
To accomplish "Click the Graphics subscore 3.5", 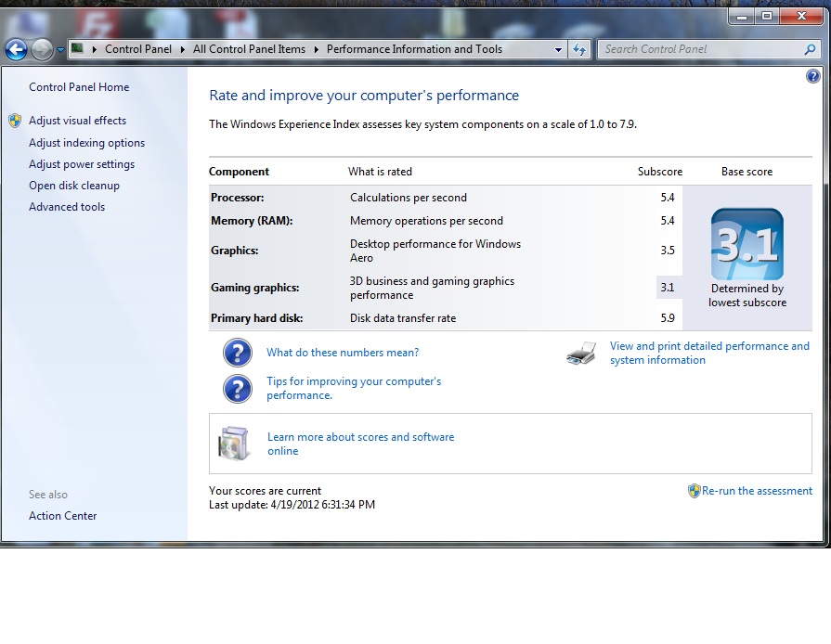I will [668, 251].
